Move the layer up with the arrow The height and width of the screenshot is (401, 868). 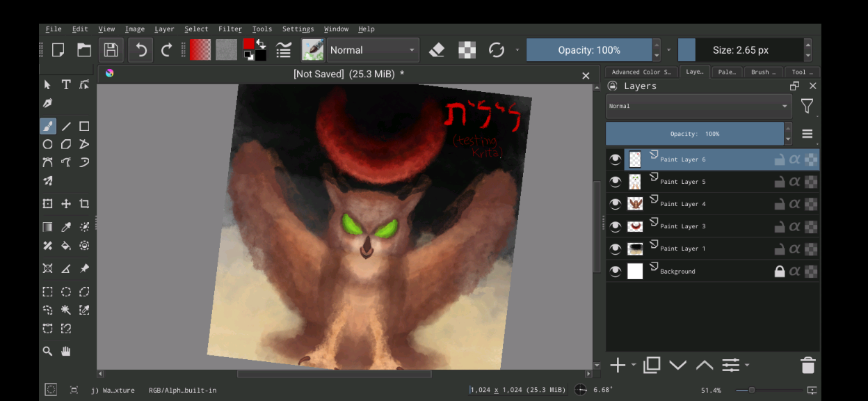[705, 365]
